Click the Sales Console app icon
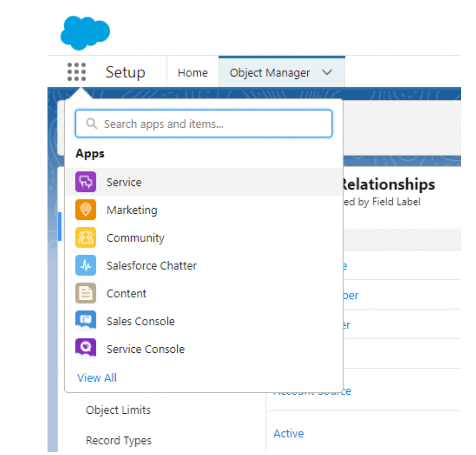The width and height of the screenshot is (476, 455). 86,321
